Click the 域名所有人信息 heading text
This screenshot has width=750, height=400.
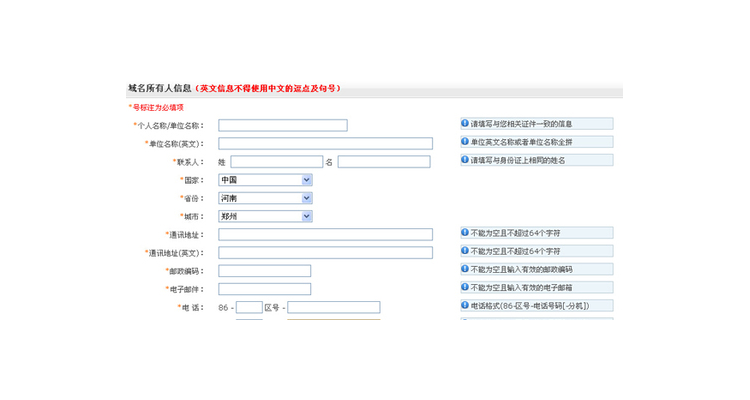(160, 89)
